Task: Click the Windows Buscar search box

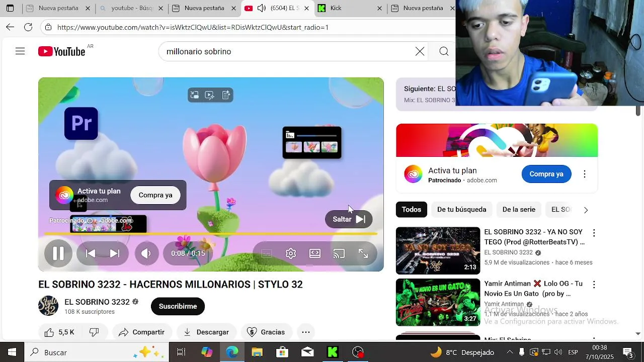Action: pos(97,352)
